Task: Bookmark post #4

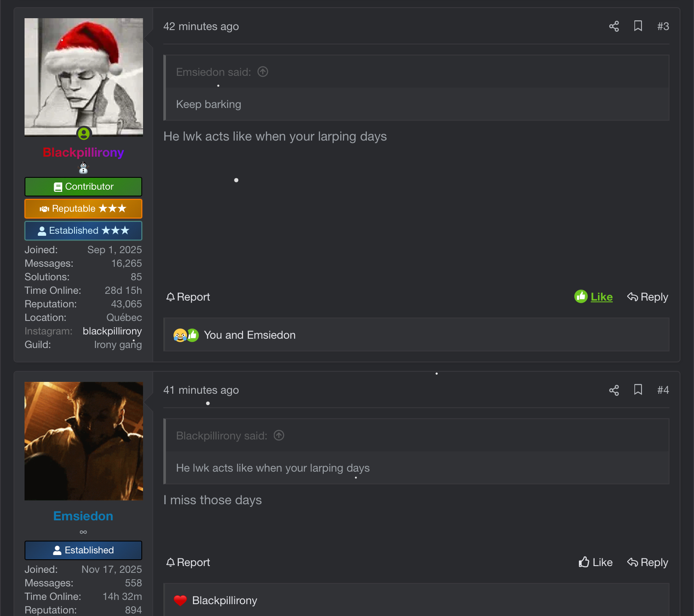Action: [638, 389]
